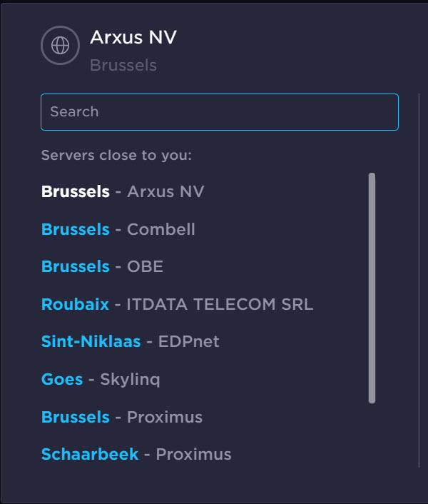Screen dimensions: 428x504
Task: Click the Goes city link
Action: (62, 380)
